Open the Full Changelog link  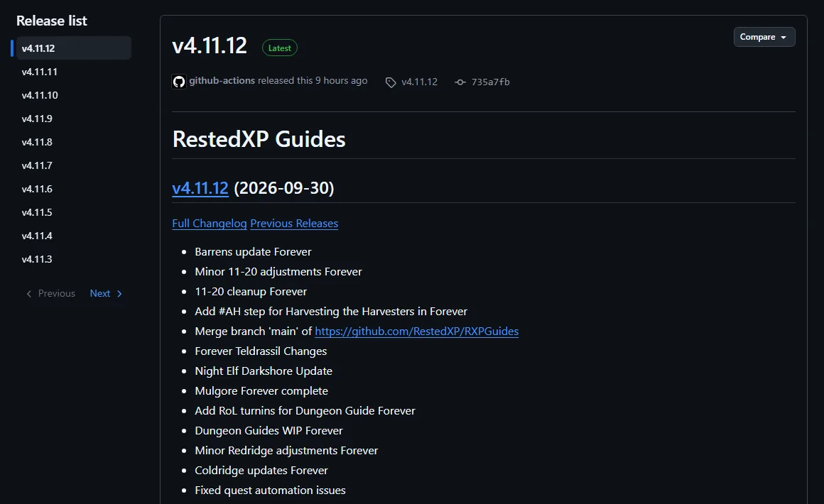pyautogui.click(x=209, y=223)
